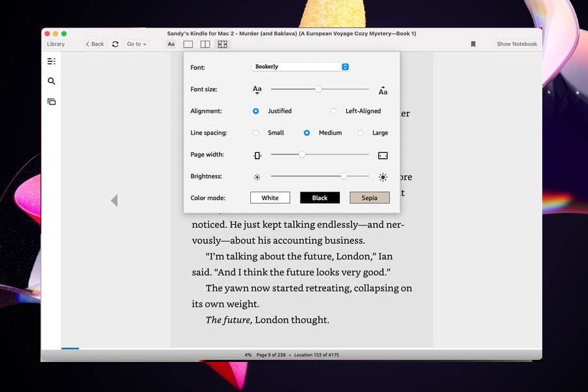This screenshot has height=392, width=588.
Task: Click the sync refresh icon
Action: point(115,44)
